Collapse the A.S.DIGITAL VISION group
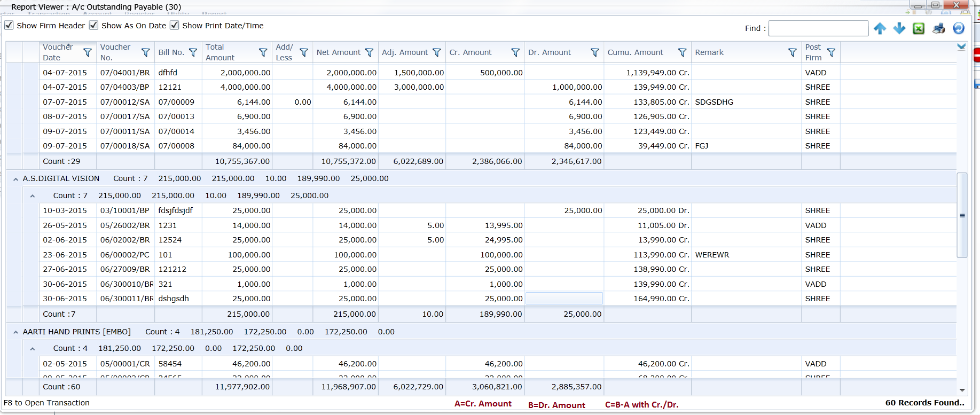This screenshot has height=415, width=980. (16, 179)
